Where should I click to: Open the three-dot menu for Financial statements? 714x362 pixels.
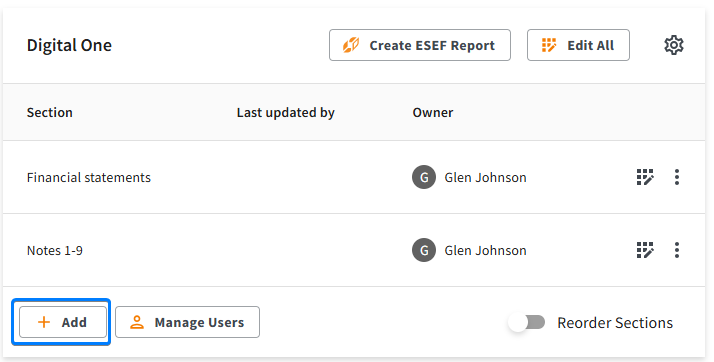coord(677,177)
